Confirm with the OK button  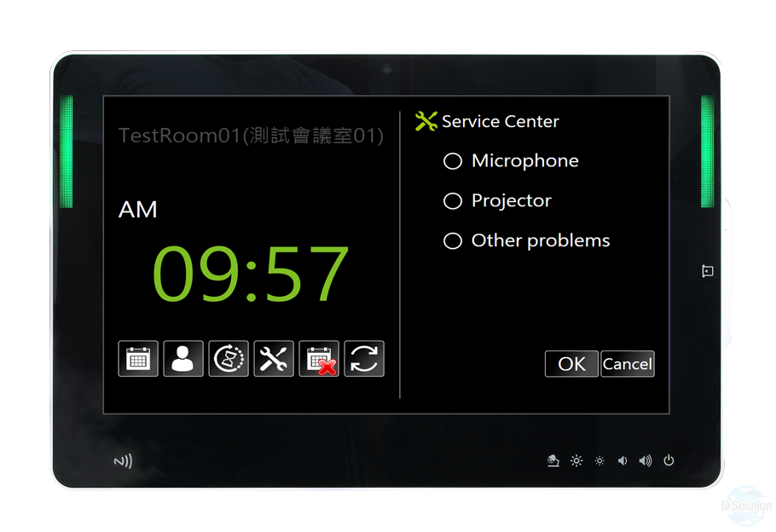571,364
